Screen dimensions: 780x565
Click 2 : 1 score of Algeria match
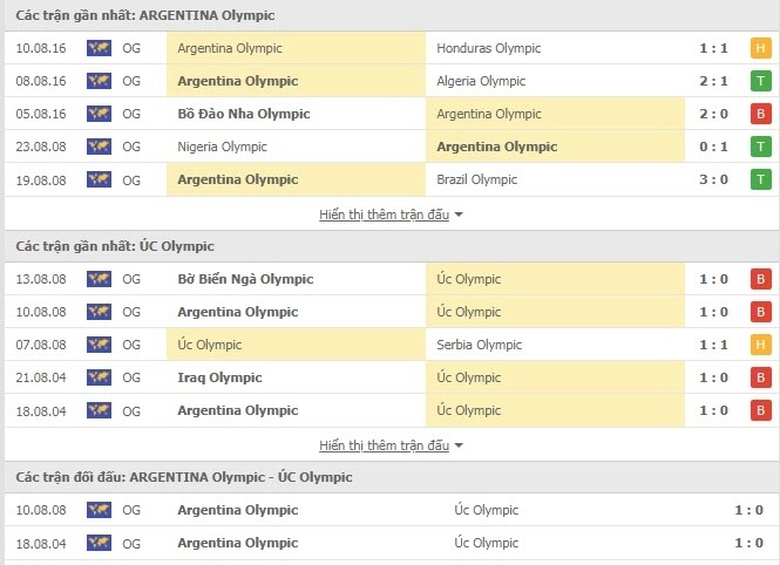[x=714, y=81]
